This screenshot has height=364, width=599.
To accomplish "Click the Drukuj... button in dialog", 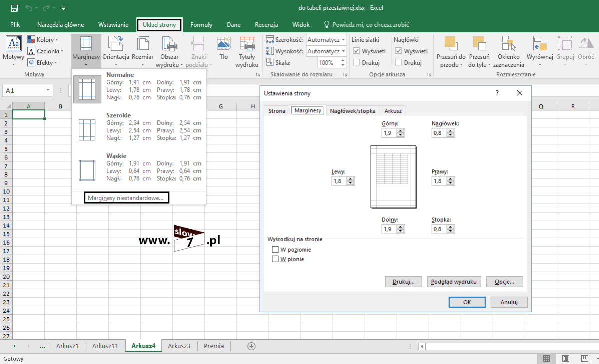I will click(404, 282).
